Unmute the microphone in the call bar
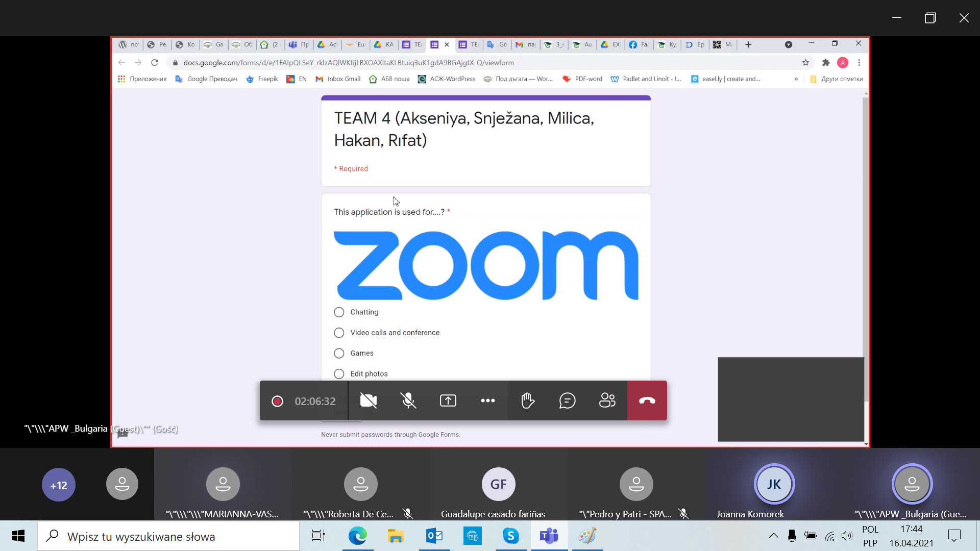This screenshot has height=551, width=980. (408, 400)
